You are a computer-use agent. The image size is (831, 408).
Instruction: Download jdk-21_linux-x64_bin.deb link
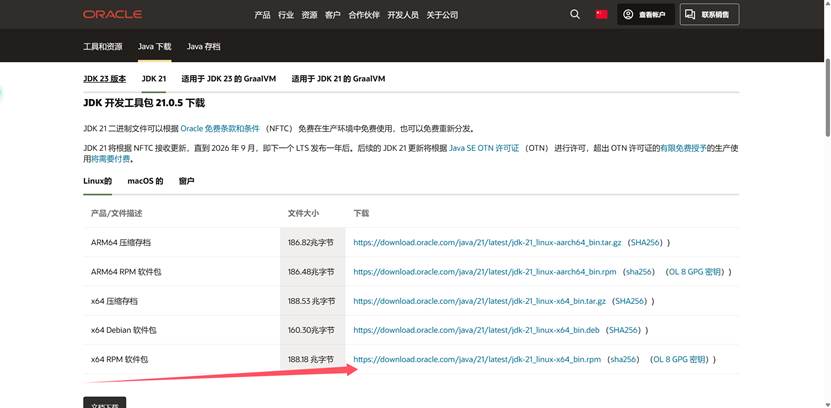pos(476,330)
